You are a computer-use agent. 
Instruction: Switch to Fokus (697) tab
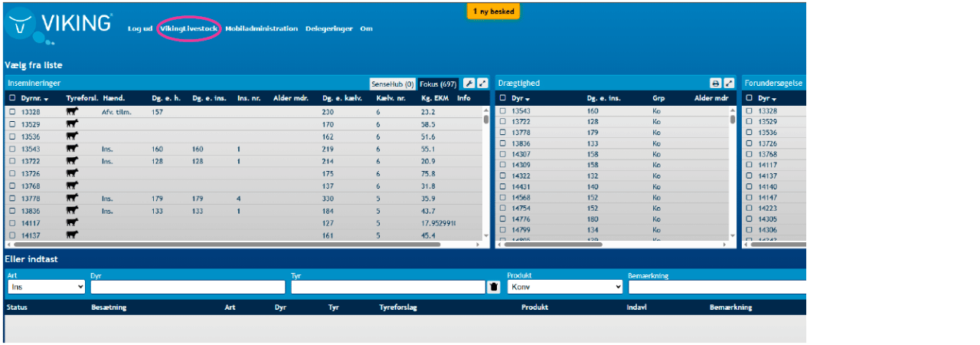[x=438, y=84]
